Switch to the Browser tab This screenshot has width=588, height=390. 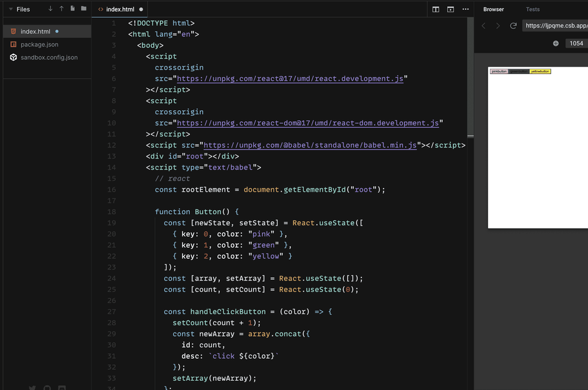point(493,9)
